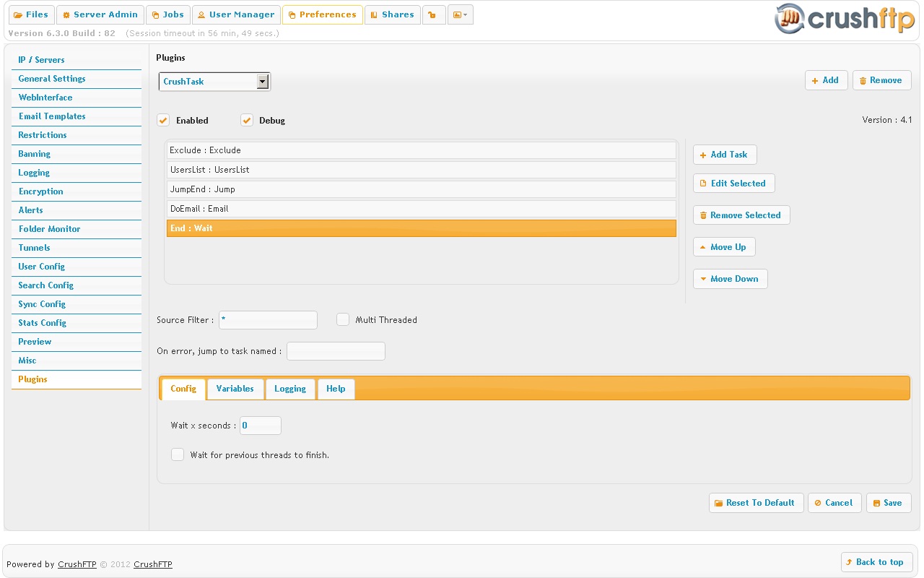This screenshot has height=578, width=924.
Task: Open the CrushTask plugin dropdown
Action: pos(214,82)
